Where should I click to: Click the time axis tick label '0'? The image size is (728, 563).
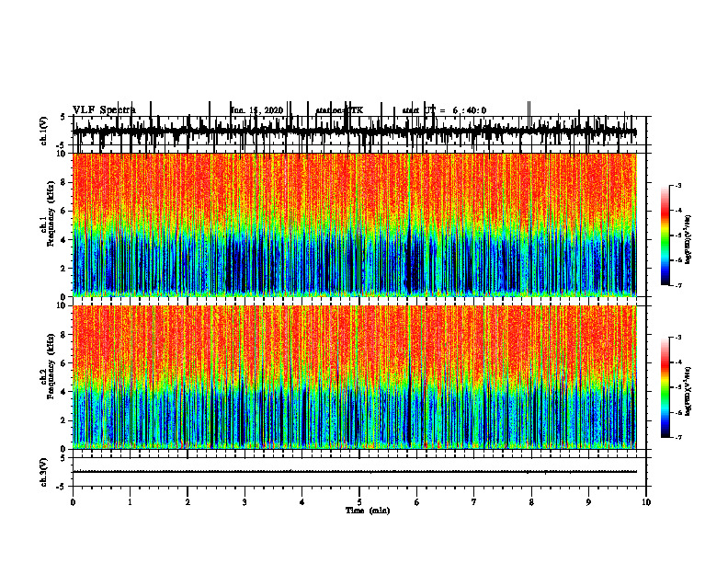click(73, 502)
